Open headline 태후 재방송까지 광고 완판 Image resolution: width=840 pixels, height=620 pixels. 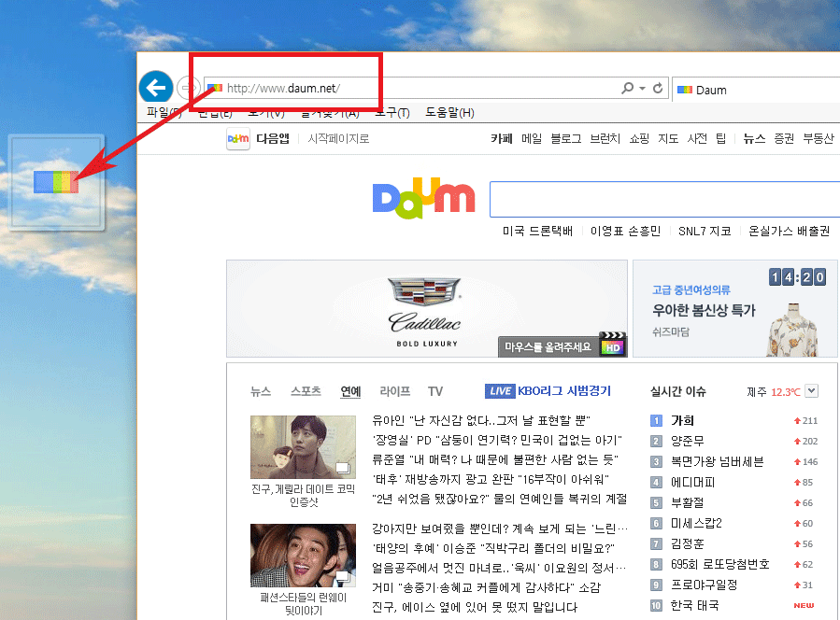coord(491,479)
